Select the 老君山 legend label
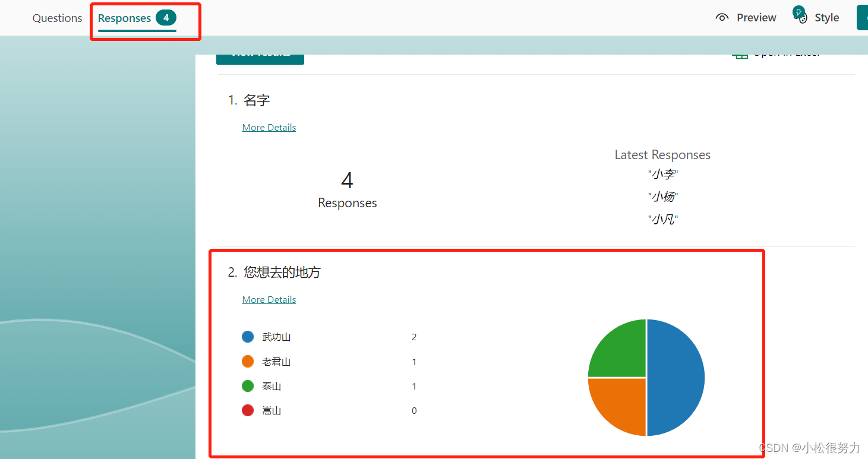Viewport: 868px width, 459px height. coord(276,362)
